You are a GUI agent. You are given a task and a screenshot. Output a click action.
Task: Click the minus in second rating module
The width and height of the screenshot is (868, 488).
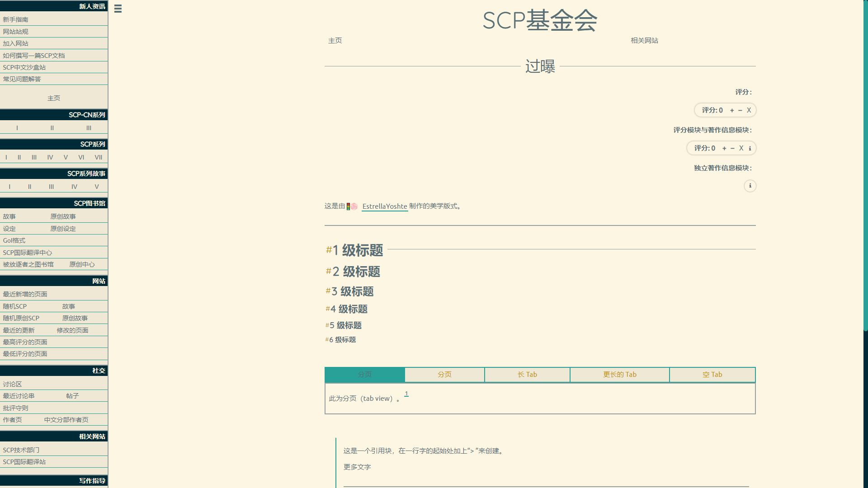point(732,148)
